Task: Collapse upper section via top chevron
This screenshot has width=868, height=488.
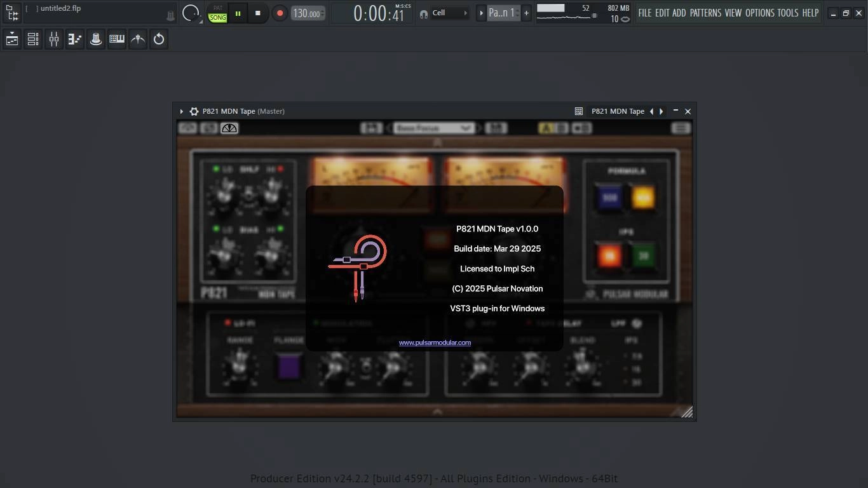Action: click(437, 143)
